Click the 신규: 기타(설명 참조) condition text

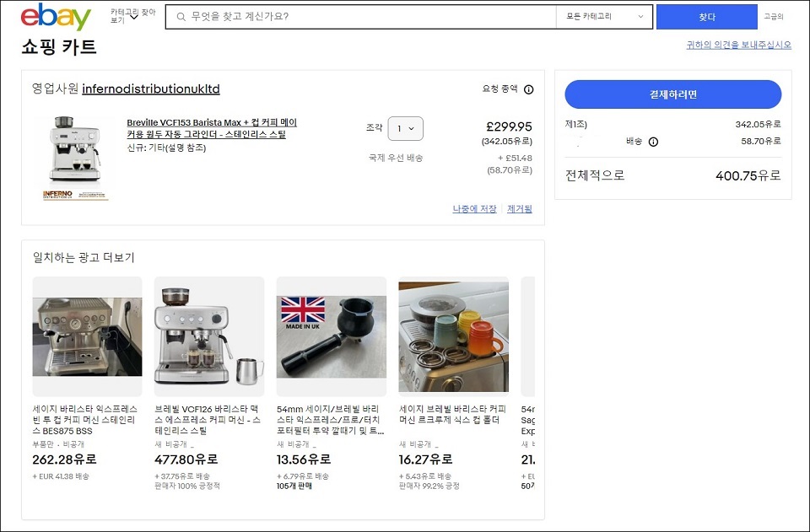click(166, 148)
